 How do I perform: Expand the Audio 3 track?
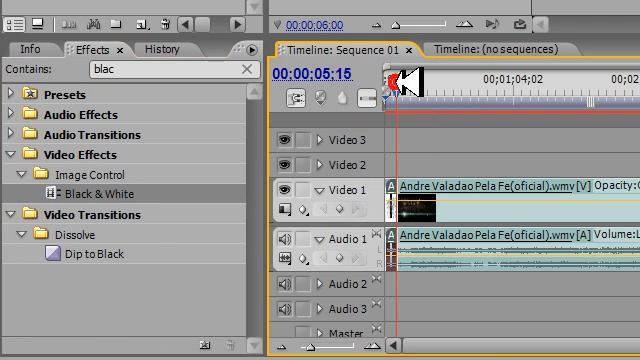[320, 309]
